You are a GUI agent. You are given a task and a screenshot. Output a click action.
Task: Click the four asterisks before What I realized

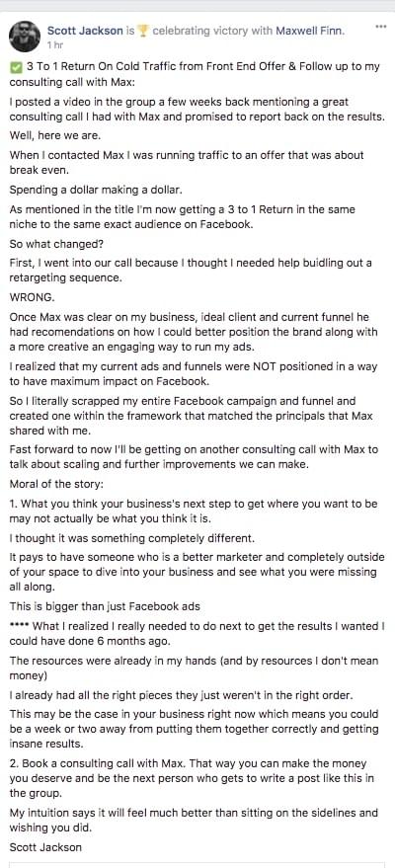[x=20, y=625]
